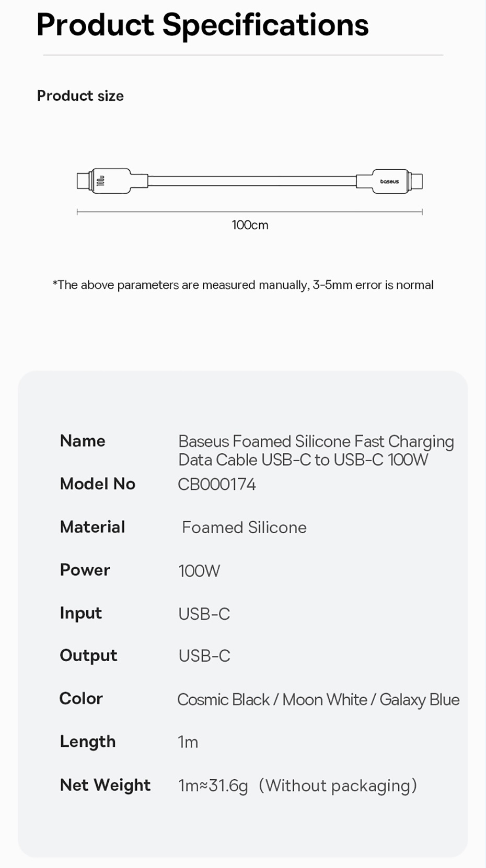The width and height of the screenshot is (486, 868).
Task: Click the 100W power value in table
Action: click(199, 571)
